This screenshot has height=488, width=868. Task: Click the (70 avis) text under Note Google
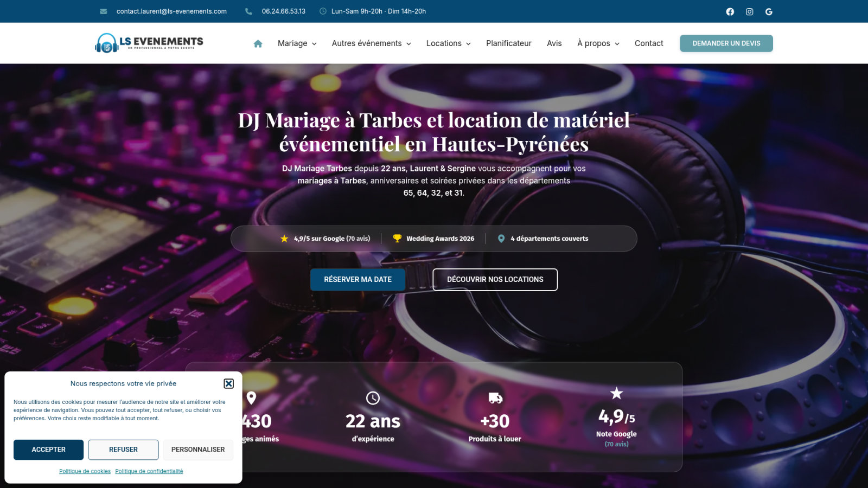coord(617,444)
